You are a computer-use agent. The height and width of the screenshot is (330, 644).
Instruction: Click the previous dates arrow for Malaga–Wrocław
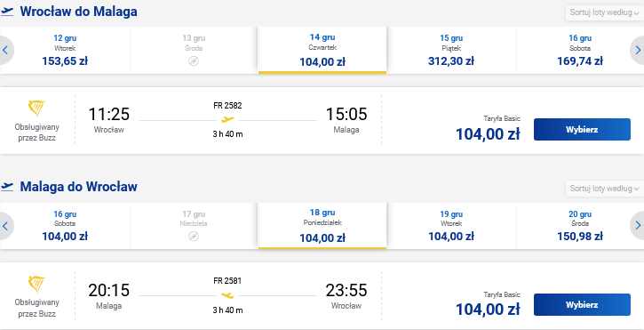click(5, 226)
